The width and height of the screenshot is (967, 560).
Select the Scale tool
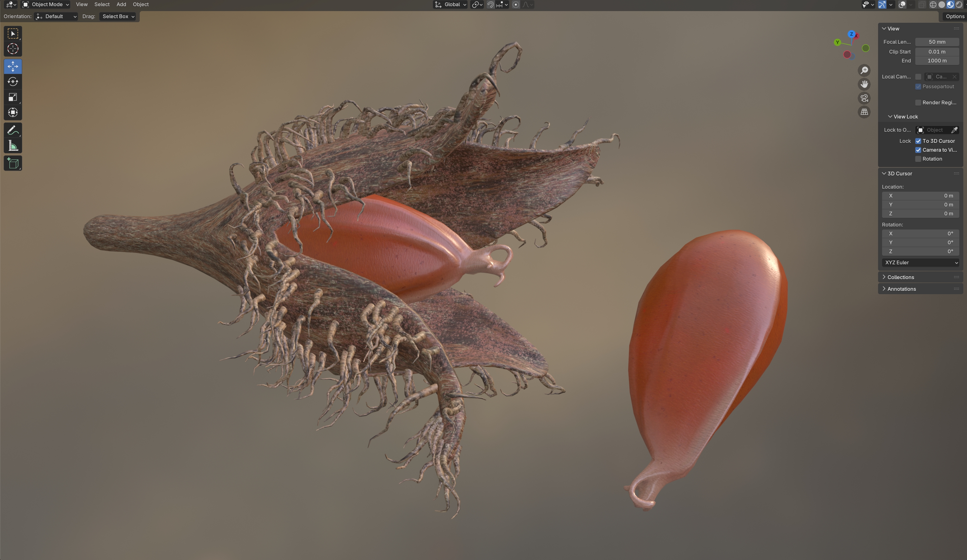pyautogui.click(x=13, y=98)
